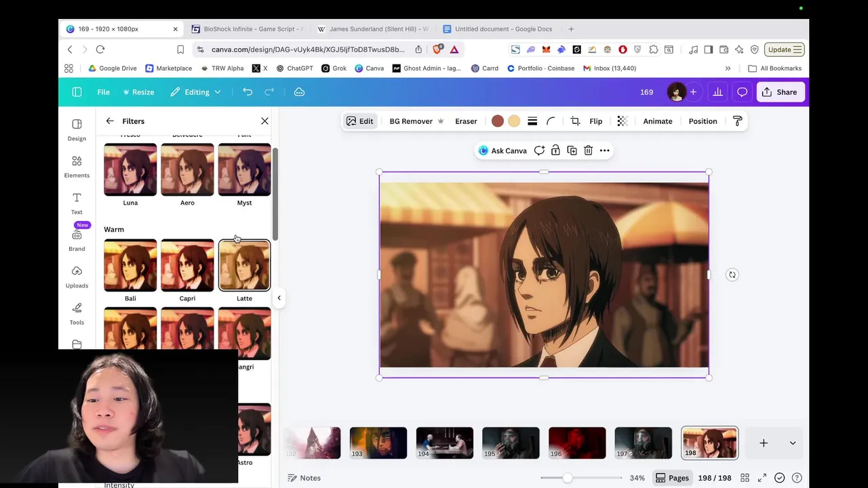Screen dimensions: 868x488
Task: Open the Text sidebar panel
Action: pos(77,203)
